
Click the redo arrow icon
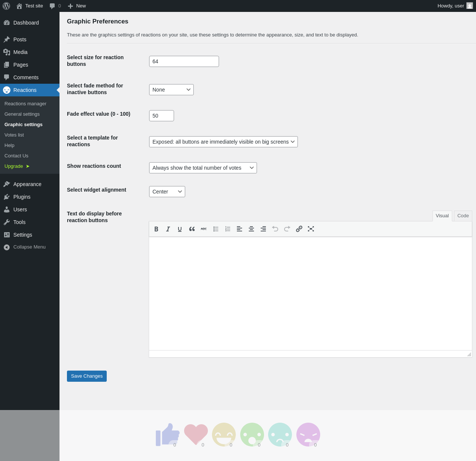pos(287,229)
